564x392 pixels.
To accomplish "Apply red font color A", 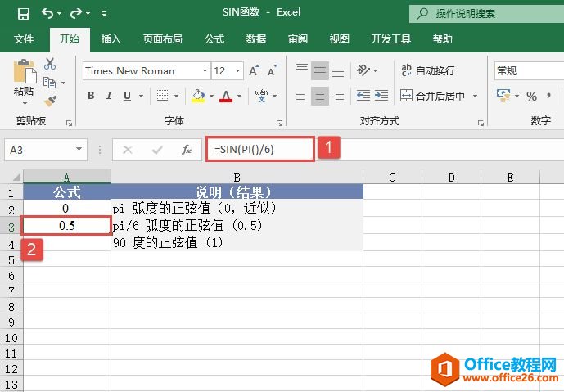I will click(226, 96).
